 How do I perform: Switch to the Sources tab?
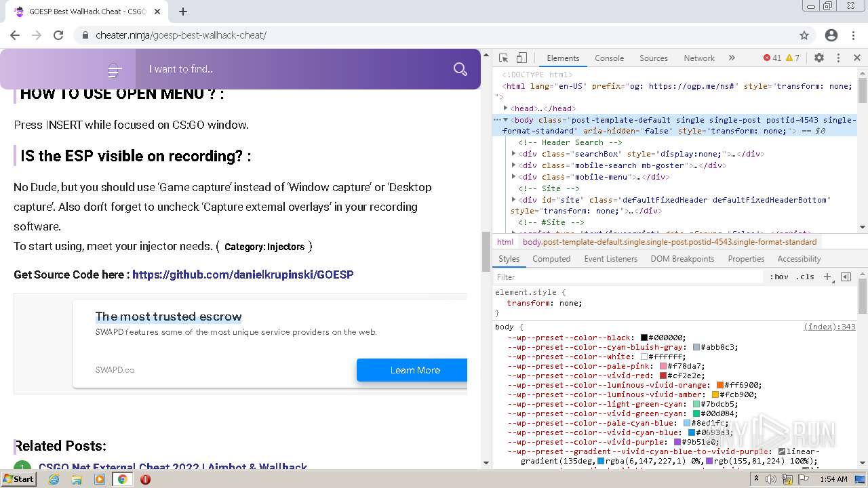click(x=654, y=58)
